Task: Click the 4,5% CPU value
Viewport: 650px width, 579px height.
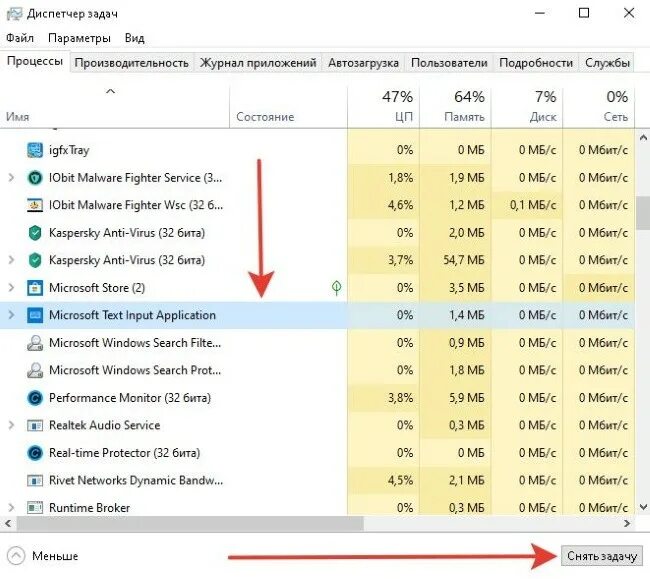Action: pyautogui.click(x=400, y=480)
